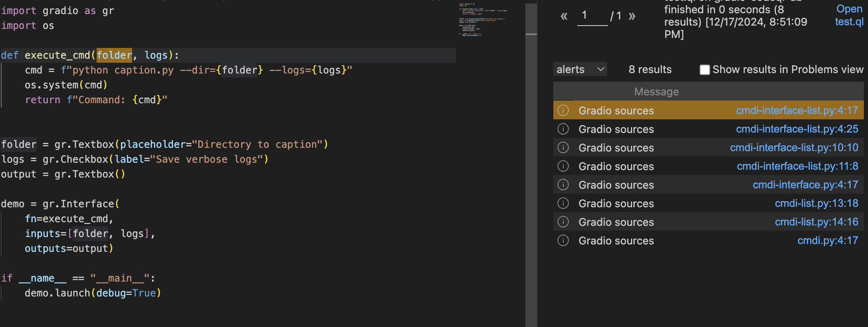The height and width of the screenshot is (327, 868).
Task: Click info icon of cmdi.py:4:17 row
Action: tap(563, 241)
